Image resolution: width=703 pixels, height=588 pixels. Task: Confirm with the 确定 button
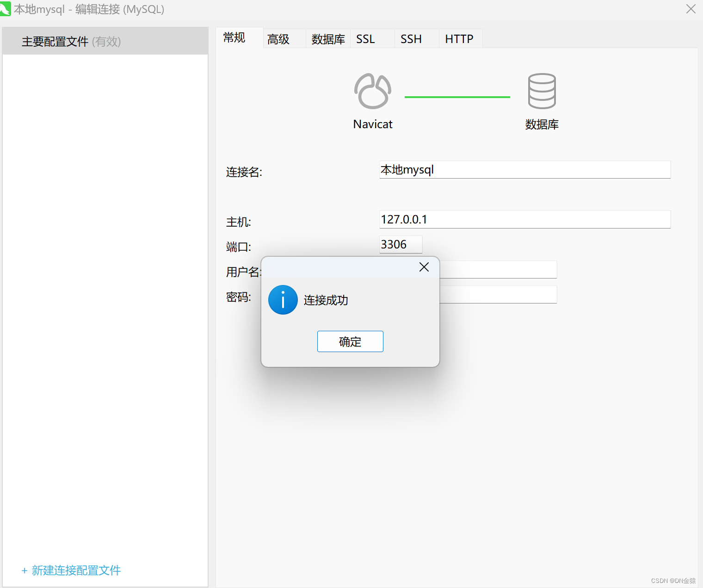(350, 341)
